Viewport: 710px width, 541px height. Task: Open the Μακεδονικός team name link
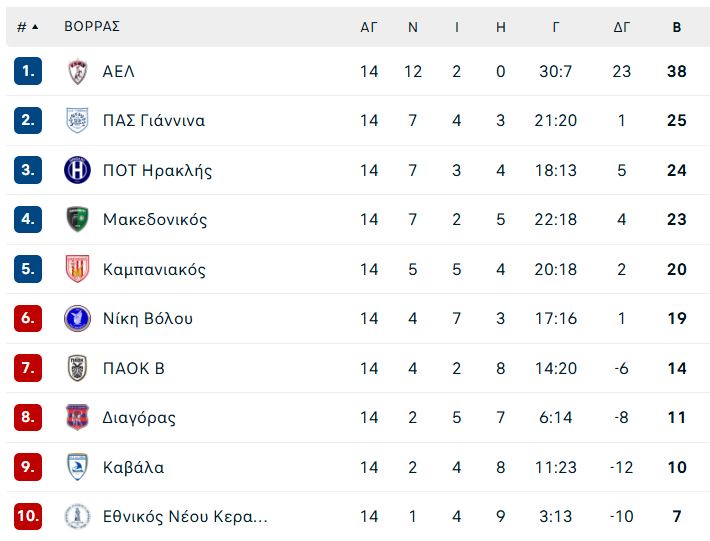(x=155, y=220)
